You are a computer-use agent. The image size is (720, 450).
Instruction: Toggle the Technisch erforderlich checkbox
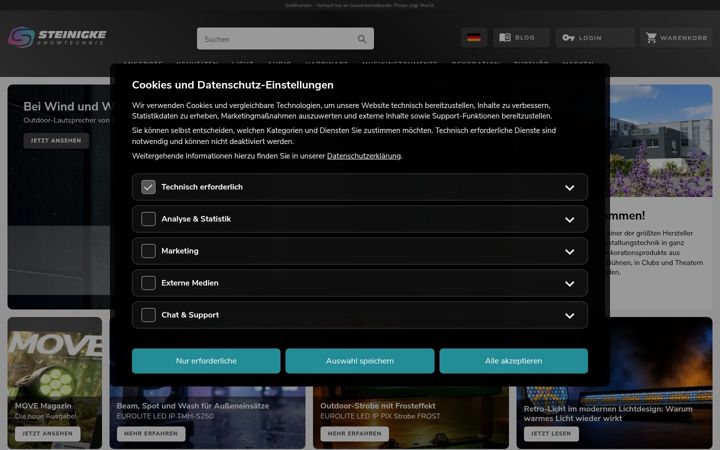click(148, 187)
